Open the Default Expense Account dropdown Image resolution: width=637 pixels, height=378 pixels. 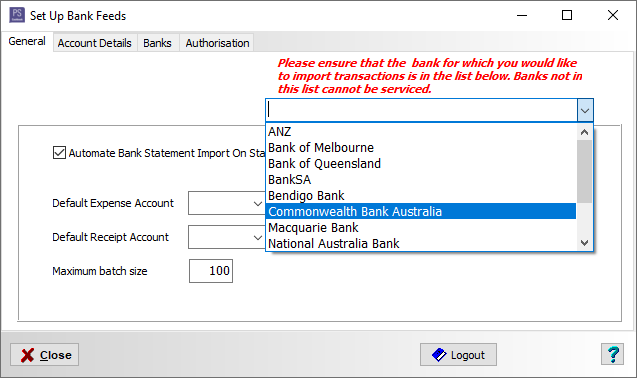[258, 203]
